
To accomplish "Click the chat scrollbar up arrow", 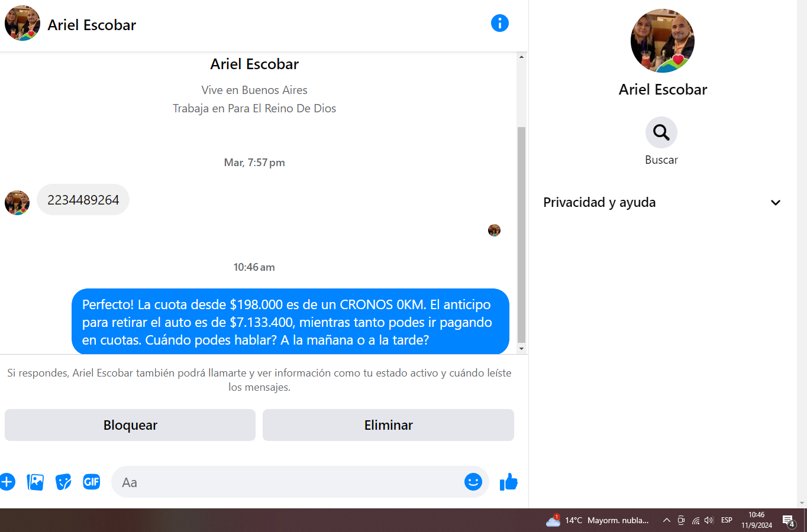I will tap(521, 57).
